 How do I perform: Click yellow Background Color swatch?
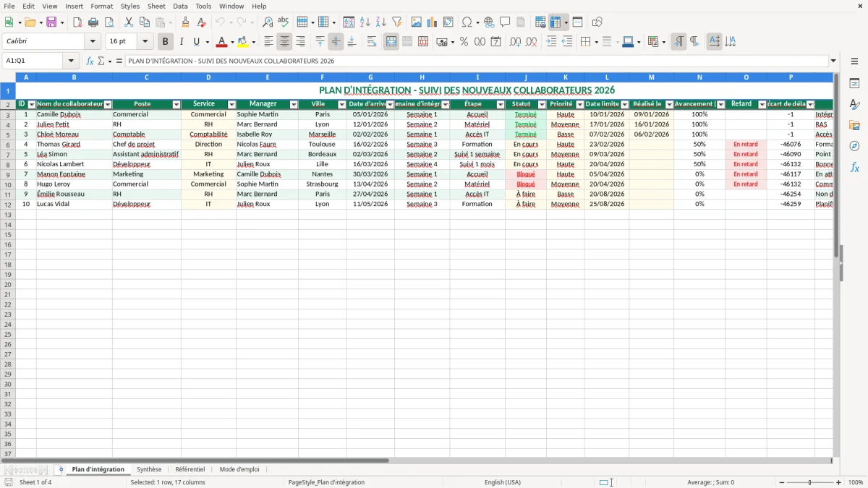[x=243, y=42]
